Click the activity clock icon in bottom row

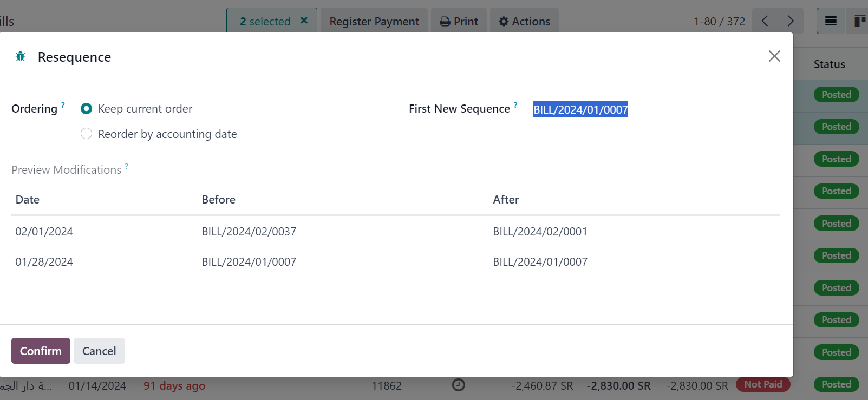point(459,385)
